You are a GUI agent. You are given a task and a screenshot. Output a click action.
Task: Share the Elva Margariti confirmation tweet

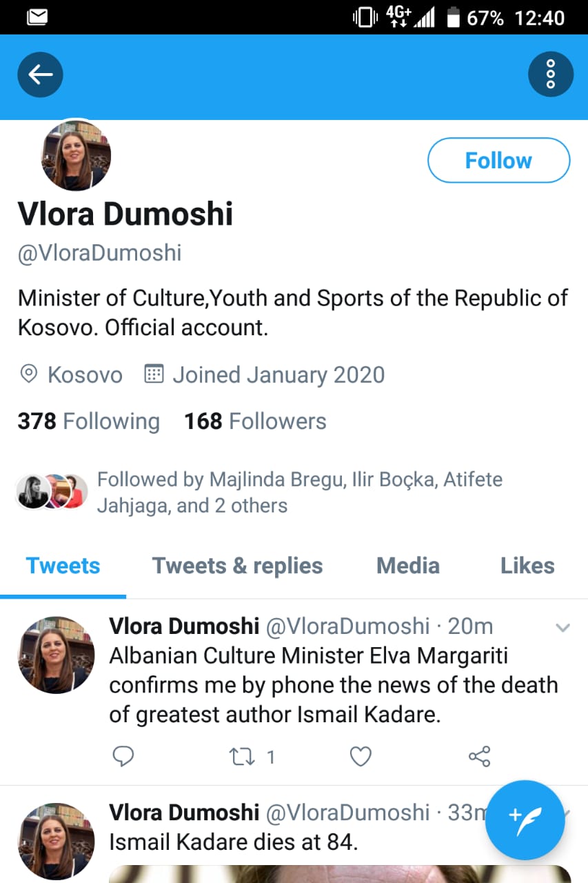click(479, 757)
